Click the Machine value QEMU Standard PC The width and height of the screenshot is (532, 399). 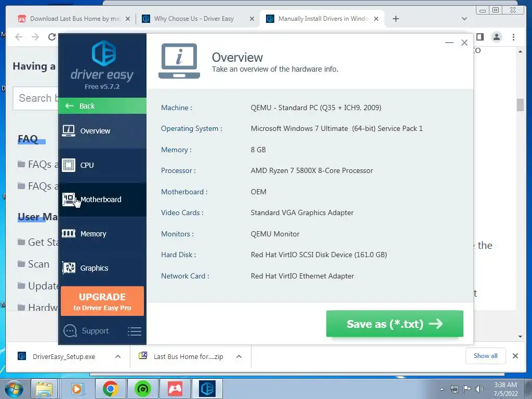316,108
